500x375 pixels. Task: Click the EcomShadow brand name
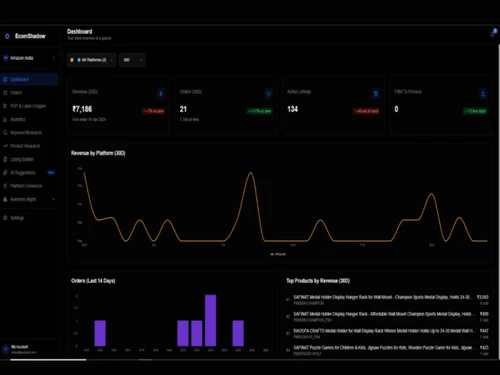click(x=30, y=36)
